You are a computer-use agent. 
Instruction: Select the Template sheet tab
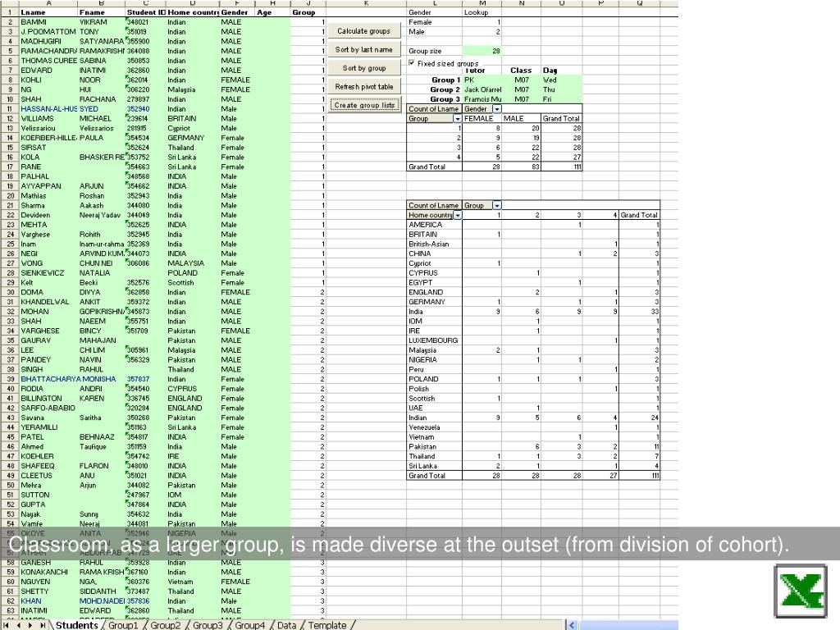[x=327, y=625]
